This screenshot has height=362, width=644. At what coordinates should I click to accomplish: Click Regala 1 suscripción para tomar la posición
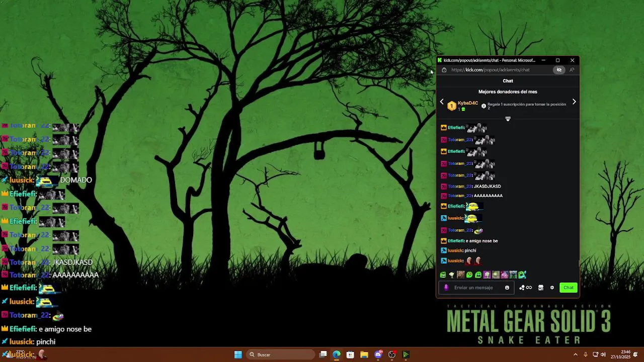(527, 106)
